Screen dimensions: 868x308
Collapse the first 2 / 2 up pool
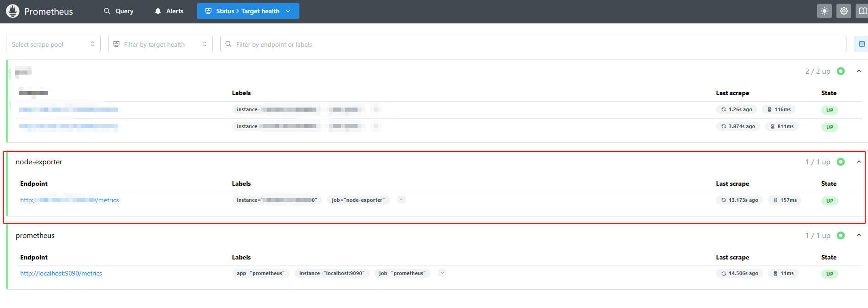click(x=859, y=71)
